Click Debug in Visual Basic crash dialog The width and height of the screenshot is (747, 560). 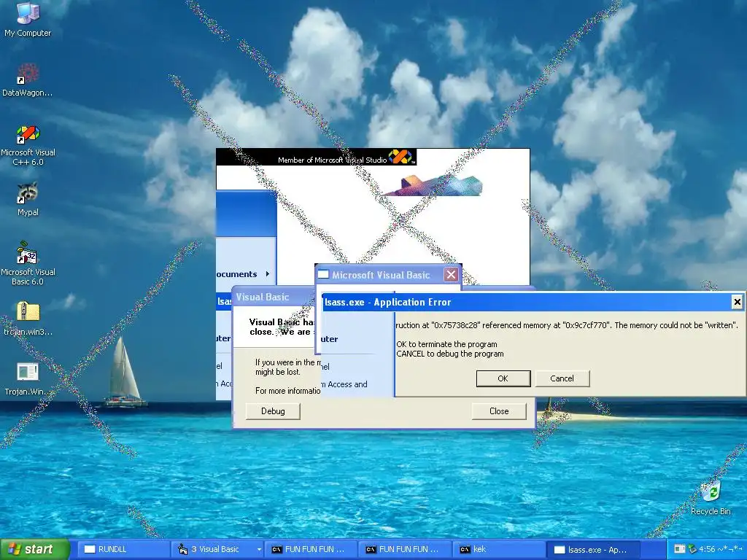pos(273,411)
